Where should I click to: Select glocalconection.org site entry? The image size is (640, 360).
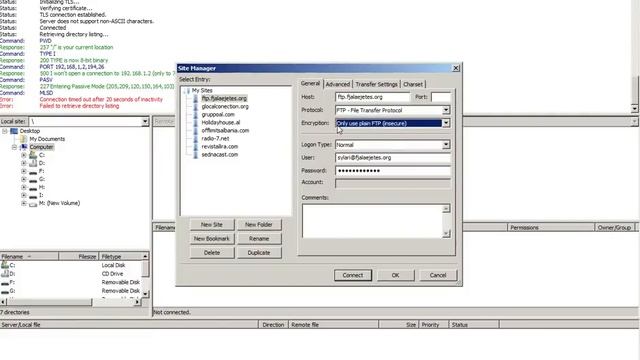(225, 107)
